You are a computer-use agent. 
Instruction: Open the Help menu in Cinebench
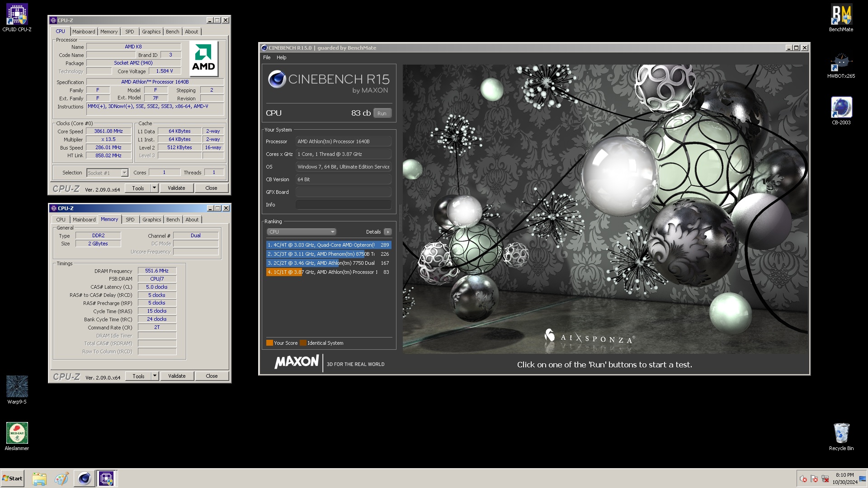click(x=281, y=57)
